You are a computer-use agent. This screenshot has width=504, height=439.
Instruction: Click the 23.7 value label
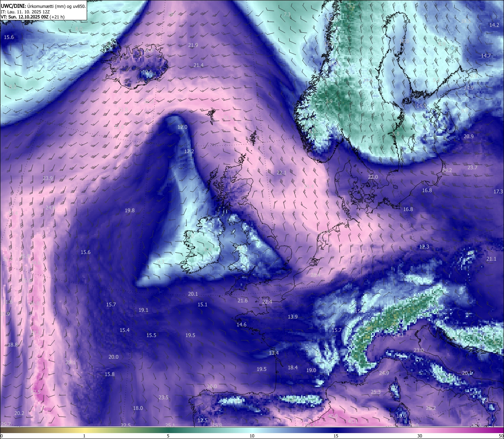pyautogui.click(x=472, y=168)
